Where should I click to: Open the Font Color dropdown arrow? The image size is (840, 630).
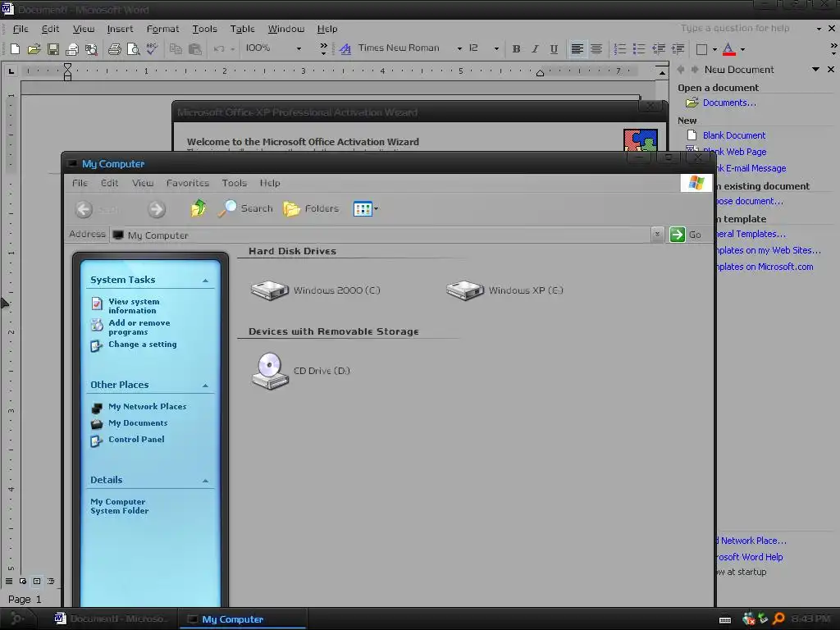(x=742, y=49)
